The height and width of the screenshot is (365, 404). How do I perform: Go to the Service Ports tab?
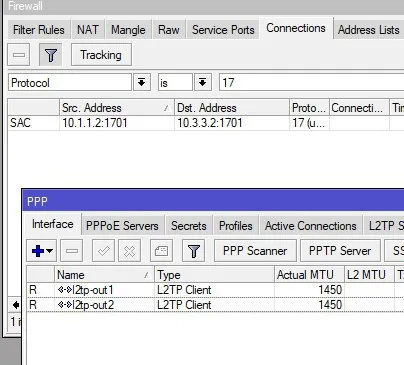[x=223, y=30]
